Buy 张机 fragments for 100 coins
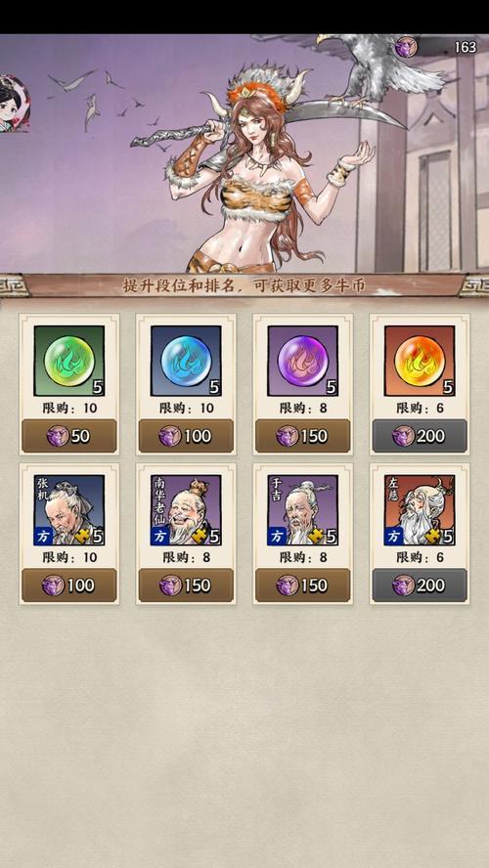This screenshot has width=489, height=868. coord(69,586)
